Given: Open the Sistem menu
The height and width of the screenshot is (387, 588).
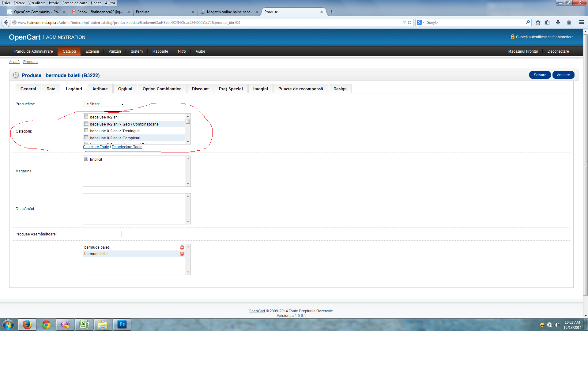Looking at the screenshot, I should (x=137, y=51).
